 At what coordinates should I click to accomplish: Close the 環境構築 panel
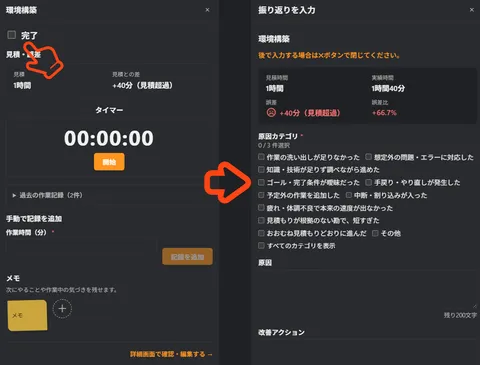coord(207,10)
